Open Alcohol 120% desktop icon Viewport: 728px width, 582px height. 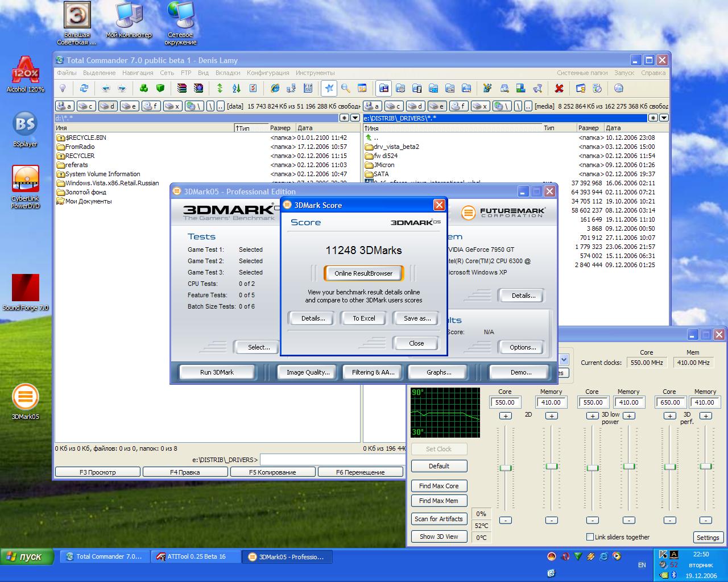26,74
